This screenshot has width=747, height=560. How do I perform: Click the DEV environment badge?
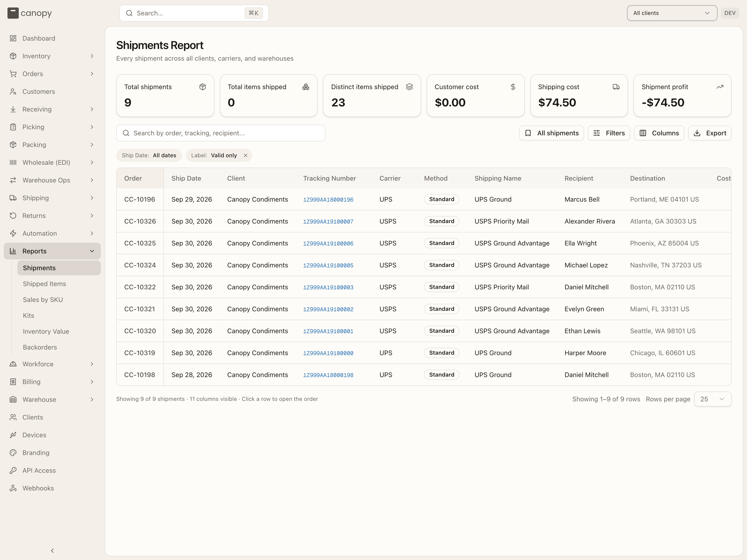click(x=730, y=13)
